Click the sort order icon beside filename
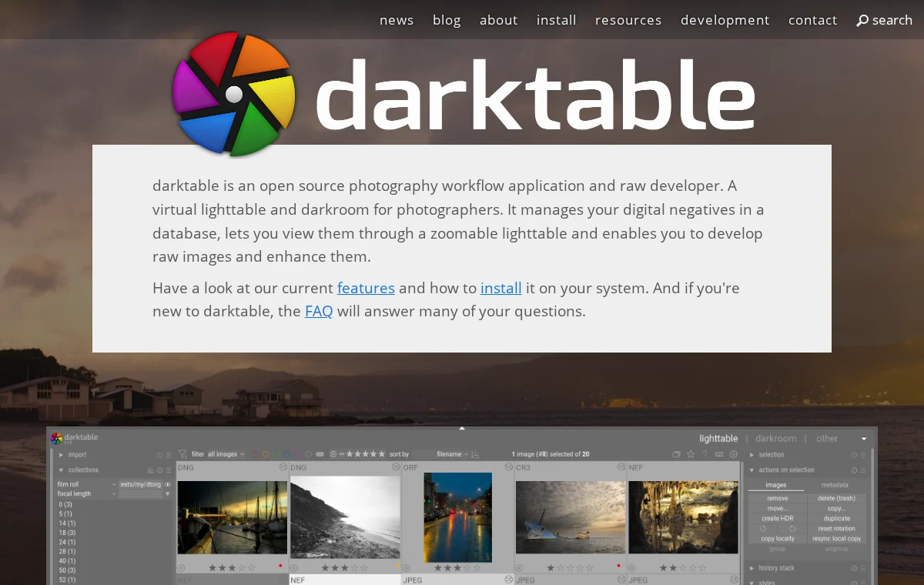Image resolution: width=924 pixels, height=585 pixels. coord(475,454)
